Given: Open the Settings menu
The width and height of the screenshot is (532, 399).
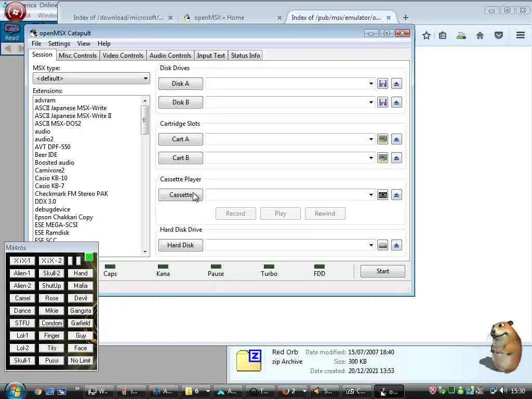Looking at the screenshot, I should [x=59, y=44].
